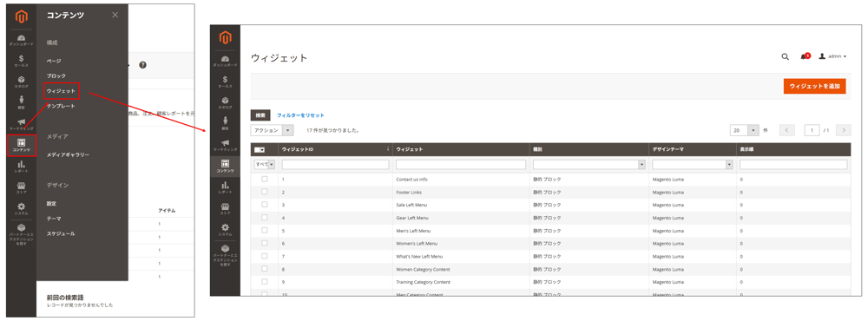Click the magnifier search icon in the header
868x321 pixels.
pyautogui.click(x=785, y=56)
